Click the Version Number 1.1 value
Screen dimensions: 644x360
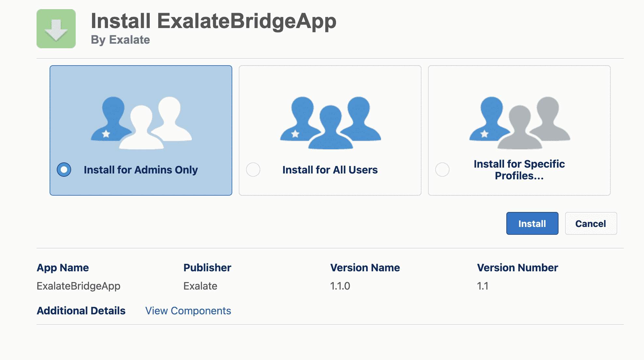coord(482,286)
